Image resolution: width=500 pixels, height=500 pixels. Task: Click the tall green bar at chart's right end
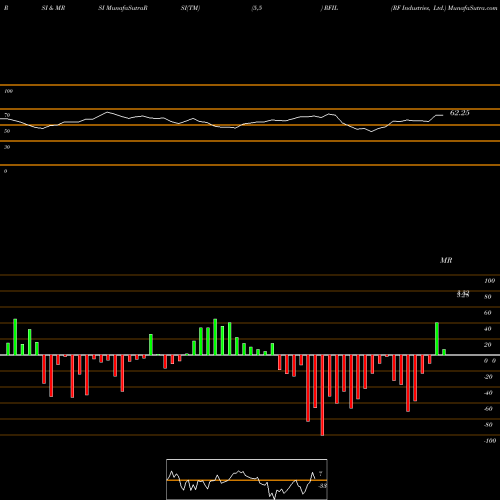click(x=437, y=339)
